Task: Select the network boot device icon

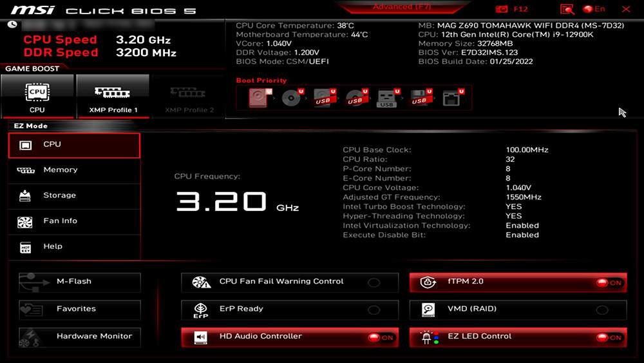Action: click(x=451, y=98)
